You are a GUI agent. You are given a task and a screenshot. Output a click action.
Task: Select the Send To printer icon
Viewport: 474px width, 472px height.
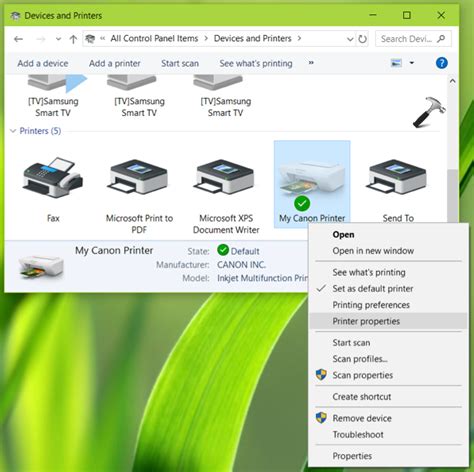click(398, 178)
